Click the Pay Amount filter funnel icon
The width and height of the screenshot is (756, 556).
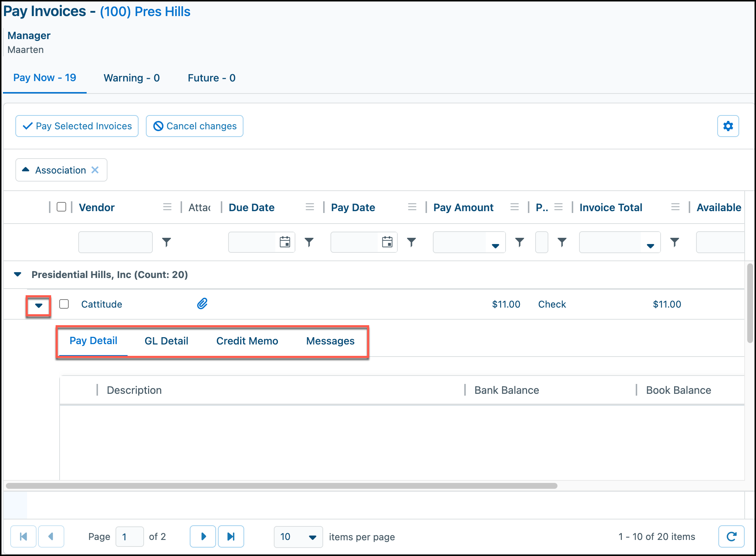519,242
